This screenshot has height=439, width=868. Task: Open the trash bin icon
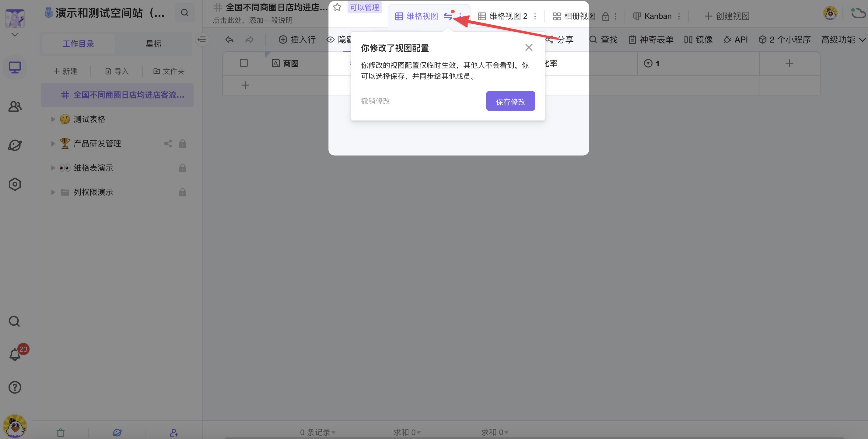coord(60,432)
